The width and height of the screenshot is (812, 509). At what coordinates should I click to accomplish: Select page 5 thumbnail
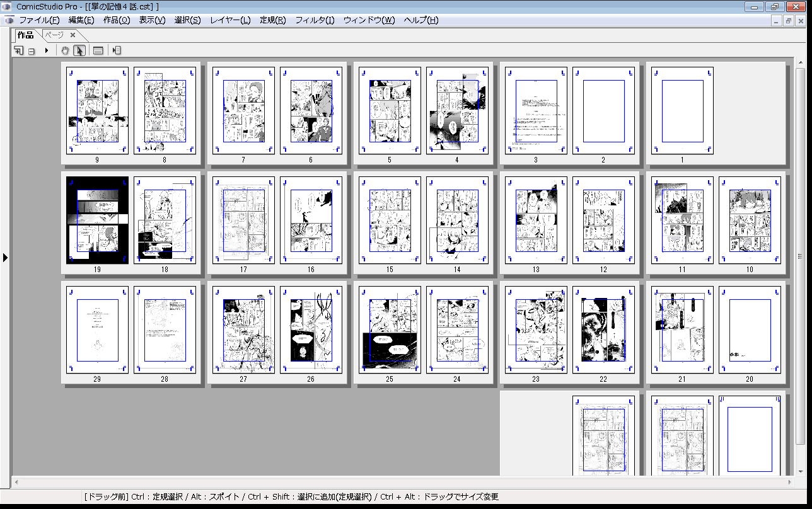tap(390, 111)
